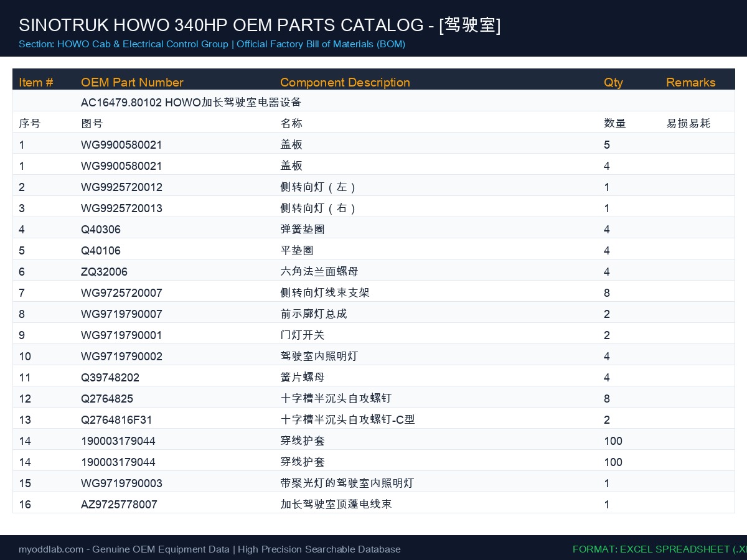
Task: Click the description "驾驶室内照明灯" in item 10
Action: pos(319,356)
